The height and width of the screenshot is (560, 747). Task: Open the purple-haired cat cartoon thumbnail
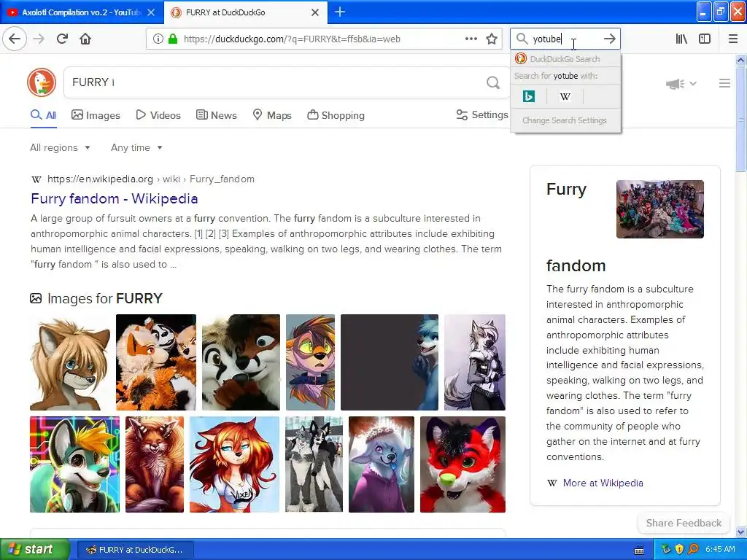tap(310, 362)
